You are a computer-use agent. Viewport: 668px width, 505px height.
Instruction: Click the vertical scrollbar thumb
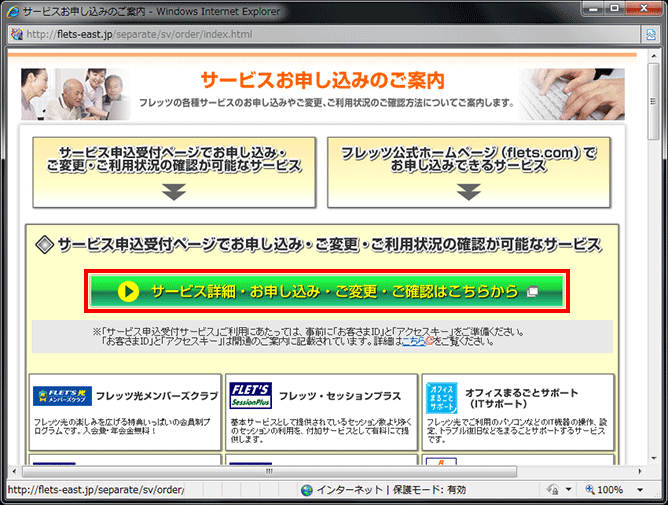pyautogui.click(x=654, y=101)
